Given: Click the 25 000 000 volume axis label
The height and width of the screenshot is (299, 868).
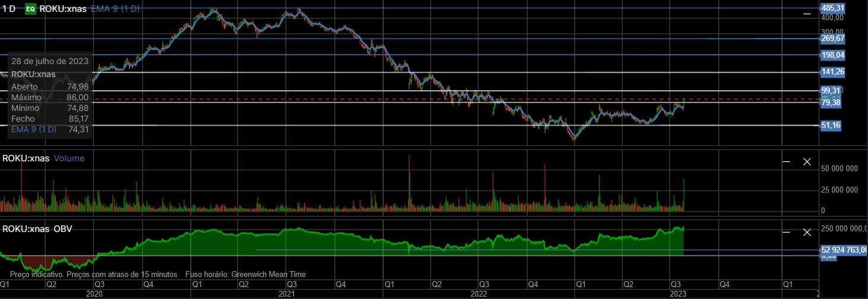Looking at the screenshot, I should (x=839, y=190).
